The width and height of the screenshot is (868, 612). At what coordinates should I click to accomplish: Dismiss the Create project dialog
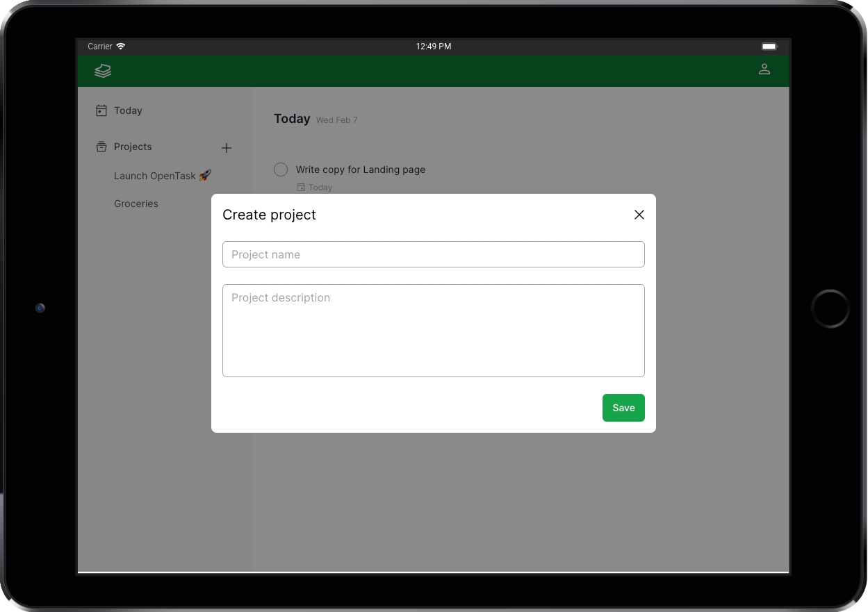[639, 215]
